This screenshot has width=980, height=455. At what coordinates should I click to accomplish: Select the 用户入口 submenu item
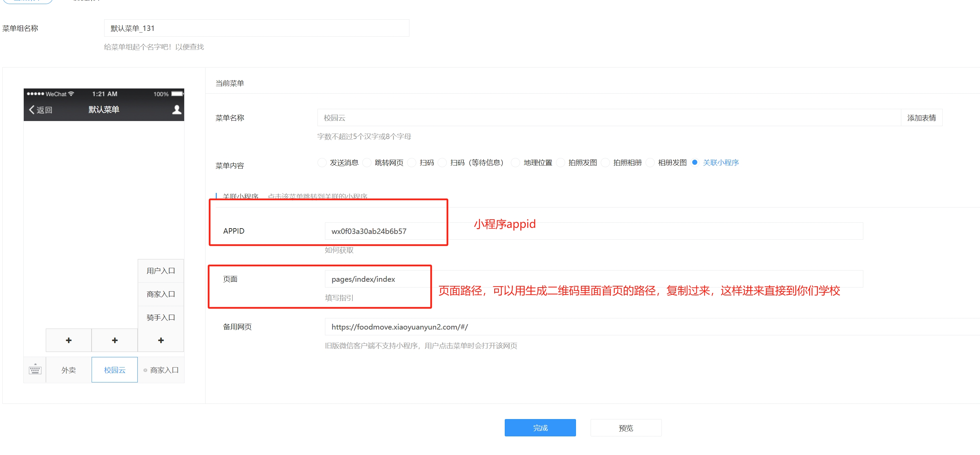161,271
